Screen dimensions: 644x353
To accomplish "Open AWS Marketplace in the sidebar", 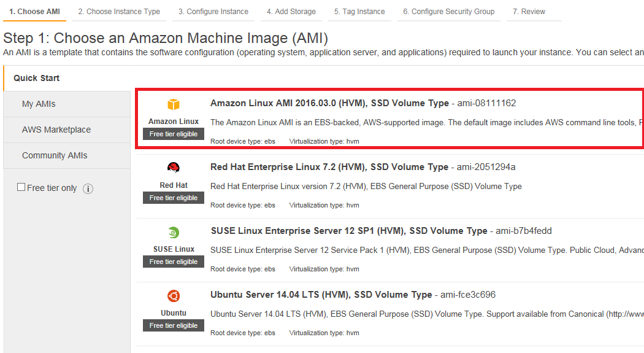I will coord(67,130).
